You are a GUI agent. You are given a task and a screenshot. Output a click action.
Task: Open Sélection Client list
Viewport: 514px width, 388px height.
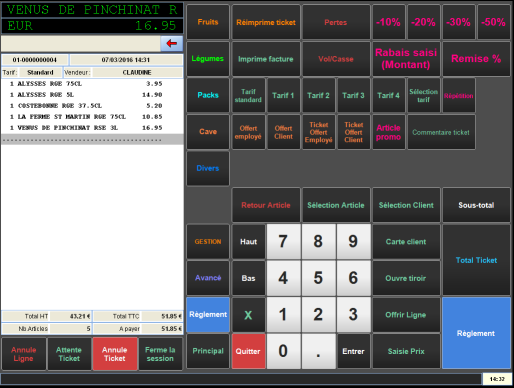[x=406, y=205]
